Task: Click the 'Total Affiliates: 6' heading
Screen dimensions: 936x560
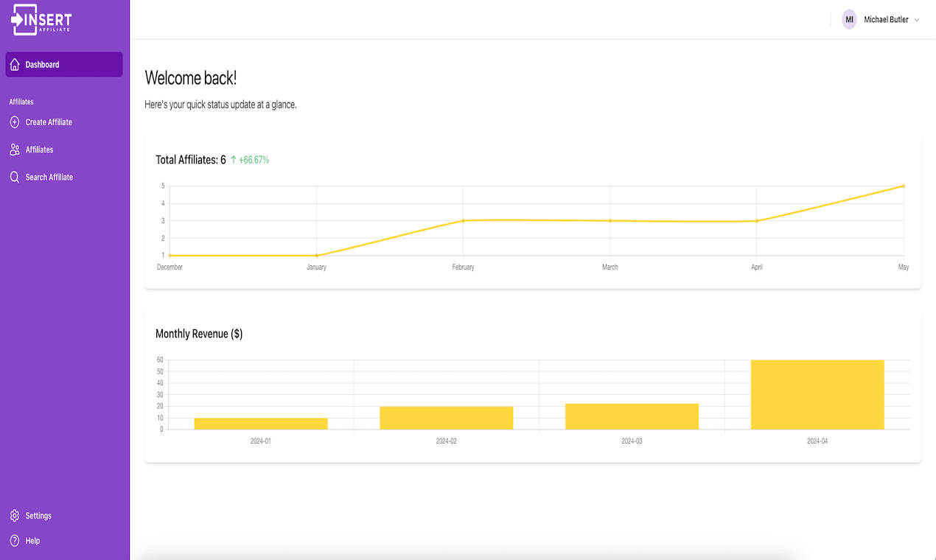Action: click(191, 160)
